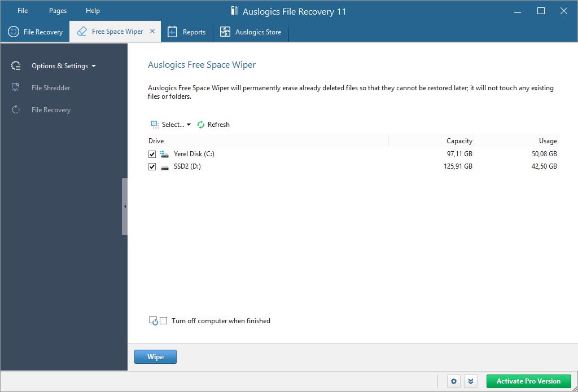
Task: Minimize the application window
Action: click(518, 11)
